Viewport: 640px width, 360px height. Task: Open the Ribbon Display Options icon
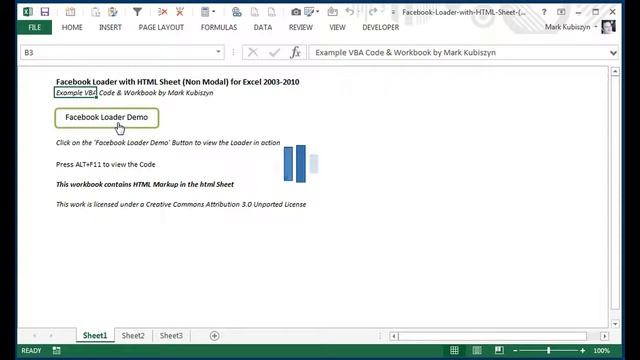561,12
